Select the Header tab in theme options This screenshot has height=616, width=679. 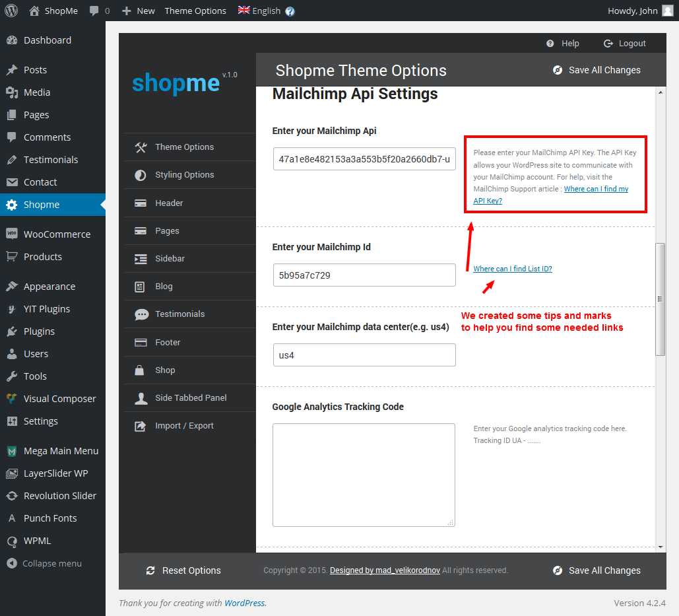pyautogui.click(x=169, y=203)
